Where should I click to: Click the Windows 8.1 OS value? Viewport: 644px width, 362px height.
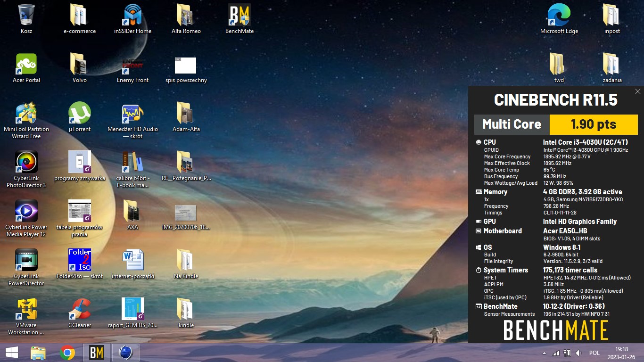click(561, 247)
